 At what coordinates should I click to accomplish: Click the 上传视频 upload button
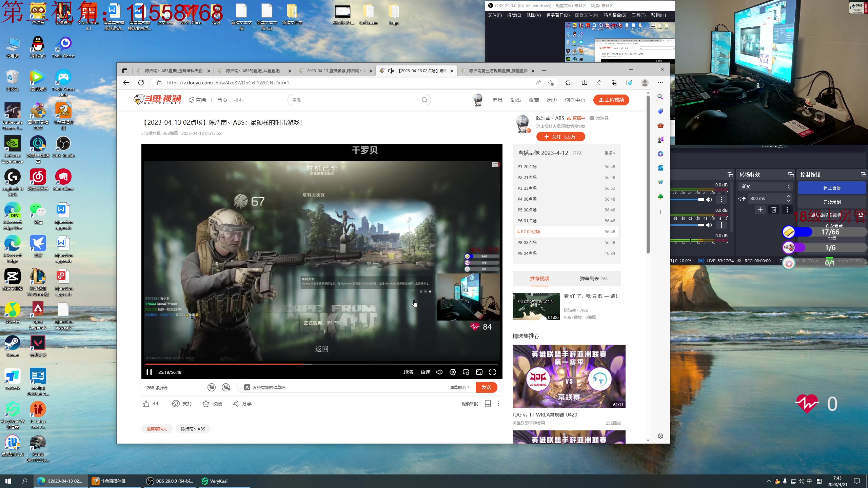tap(611, 100)
